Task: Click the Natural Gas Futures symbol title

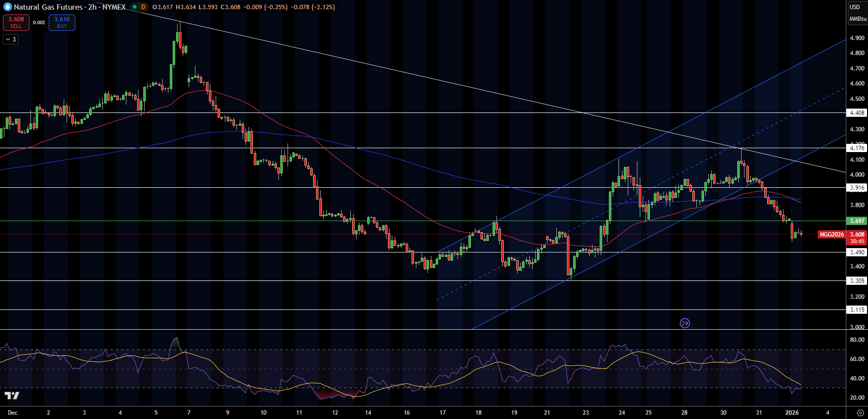Action: click(48, 7)
